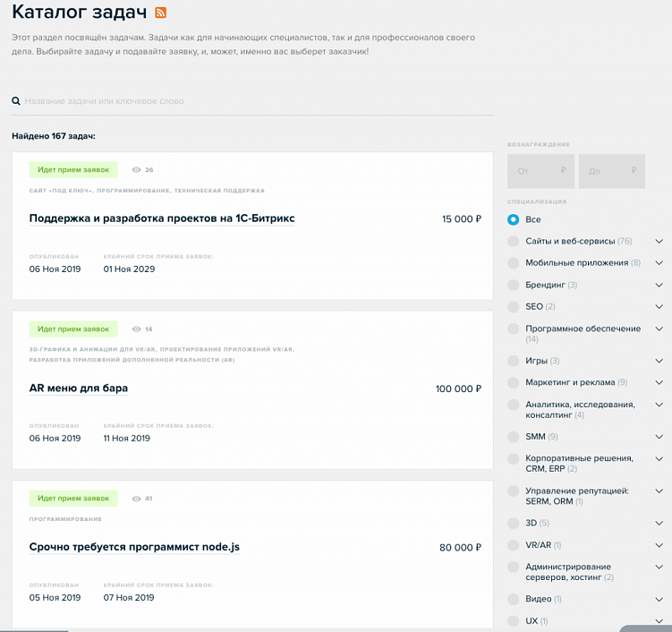Expand the "Маркетинг и реклама" chevron
Image resolution: width=672 pixels, height=632 pixels.
659,382
